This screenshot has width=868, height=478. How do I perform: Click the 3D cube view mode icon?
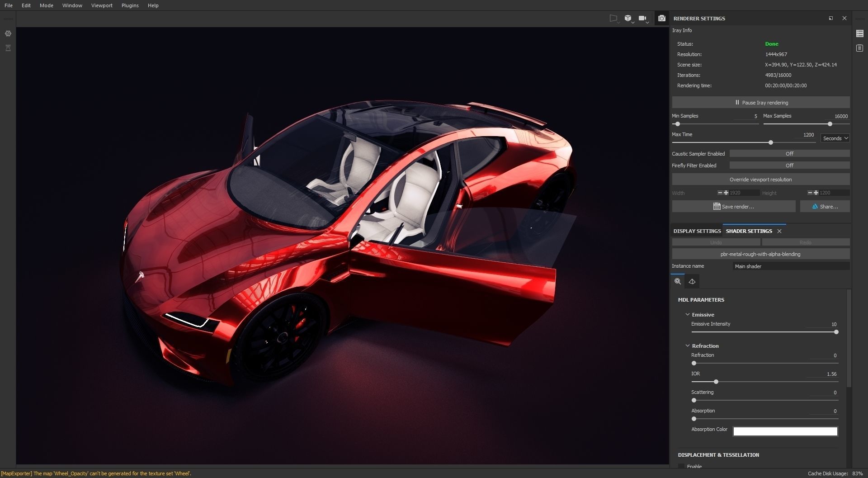pos(628,18)
